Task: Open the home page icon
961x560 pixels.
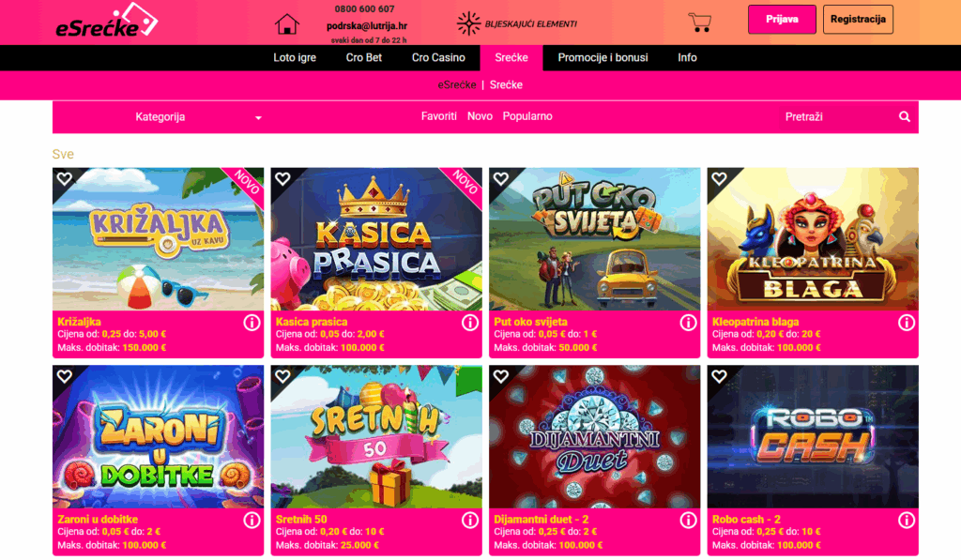Action: point(286,23)
